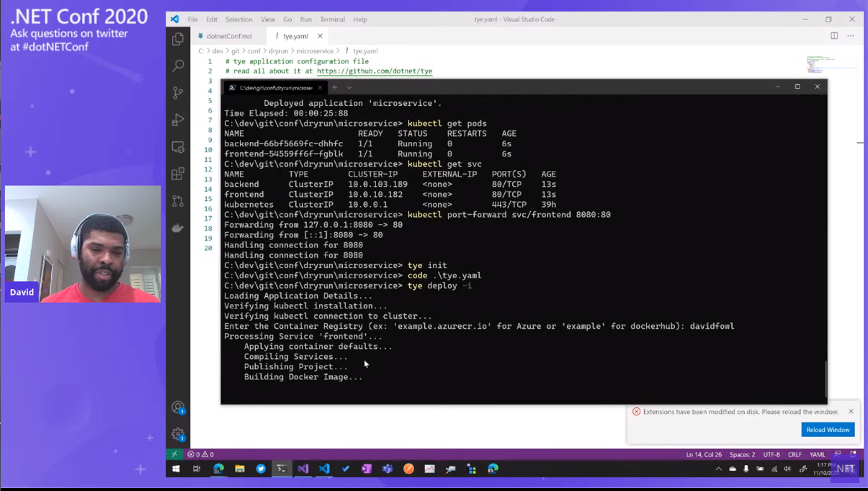Image resolution: width=868 pixels, height=491 pixels.
Task: Click the UTF-8 encoding indicator
Action: tap(771, 454)
